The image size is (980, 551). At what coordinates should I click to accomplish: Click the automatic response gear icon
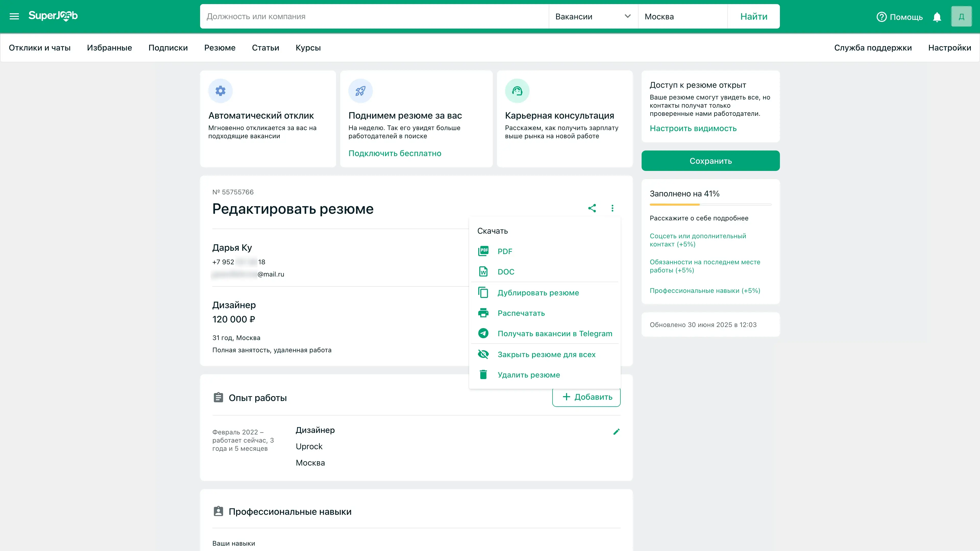(x=220, y=91)
